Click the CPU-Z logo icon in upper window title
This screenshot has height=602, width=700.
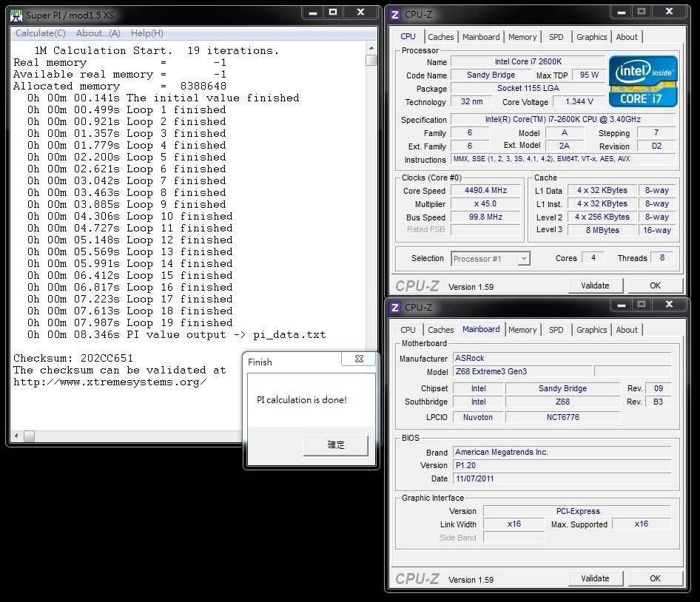point(395,15)
